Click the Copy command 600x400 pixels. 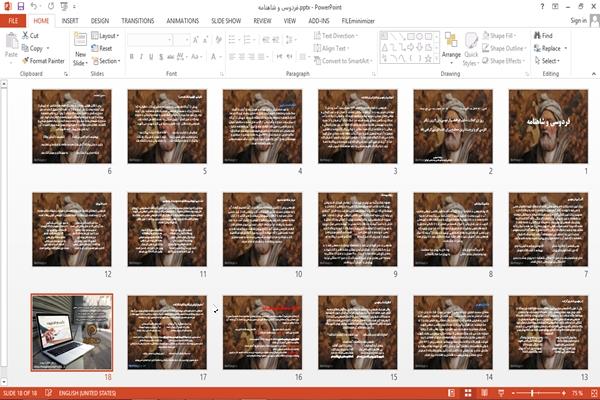pos(33,48)
